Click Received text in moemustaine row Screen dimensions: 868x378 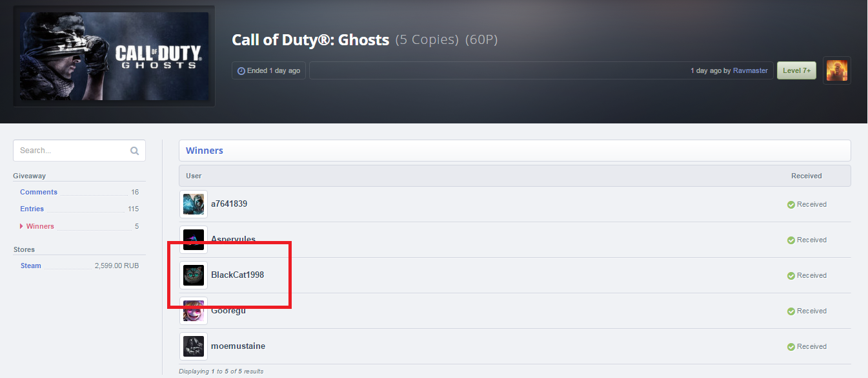812,346
